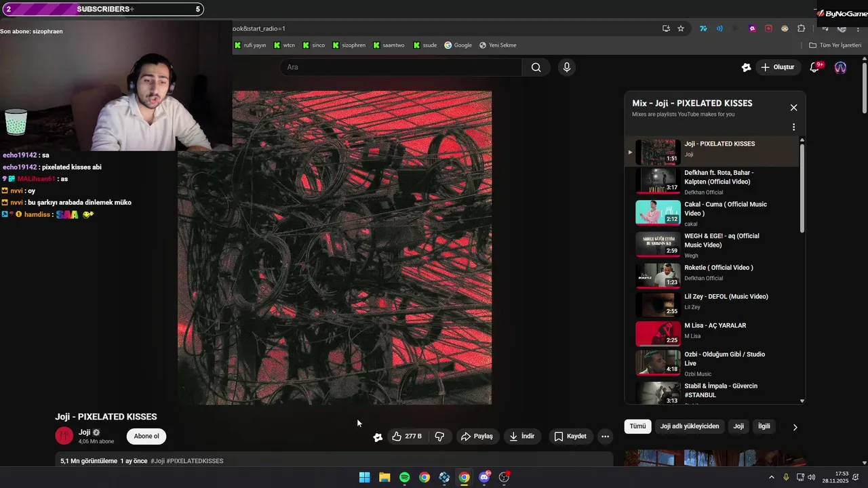Open the sinco bookmark
Viewport: 868px width, 488px height.
pyautogui.click(x=314, y=45)
